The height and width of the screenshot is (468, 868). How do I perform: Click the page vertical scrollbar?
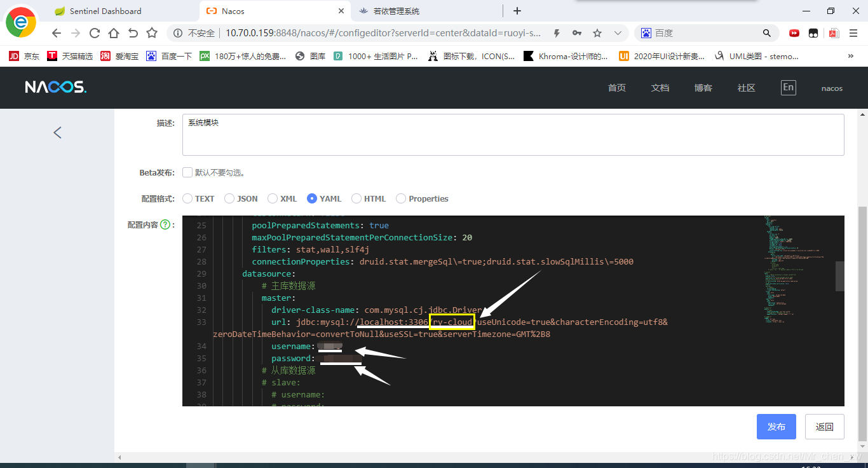862,323
